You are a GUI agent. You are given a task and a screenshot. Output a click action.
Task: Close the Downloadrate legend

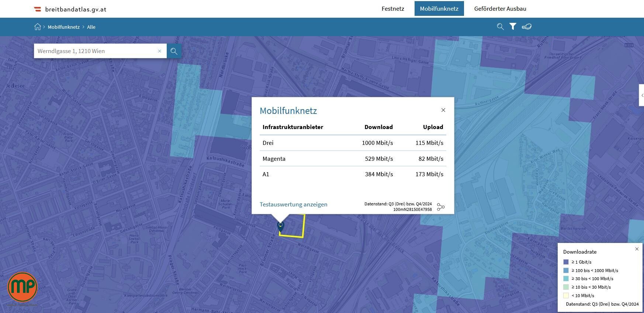(x=637, y=249)
